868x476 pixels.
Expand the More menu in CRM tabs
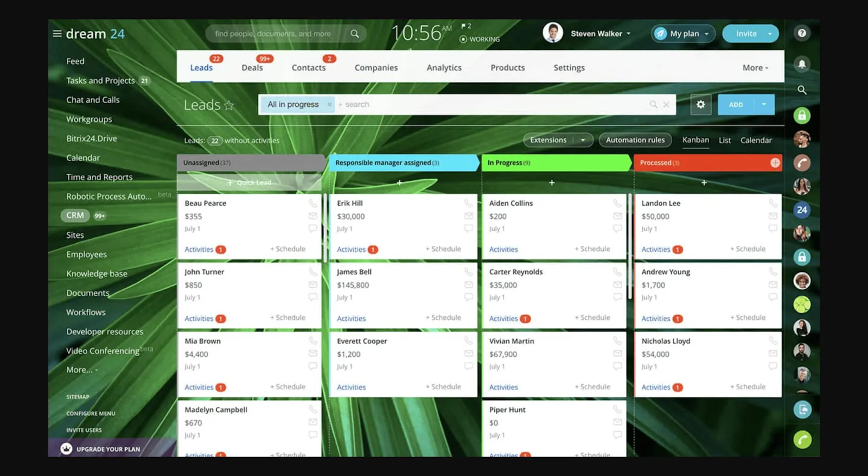[755, 68]
